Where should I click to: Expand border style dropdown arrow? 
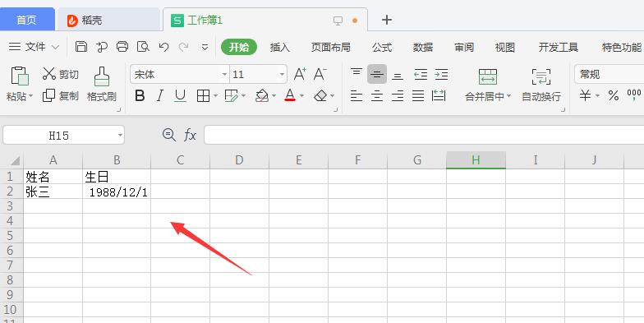tap(215, 96)
